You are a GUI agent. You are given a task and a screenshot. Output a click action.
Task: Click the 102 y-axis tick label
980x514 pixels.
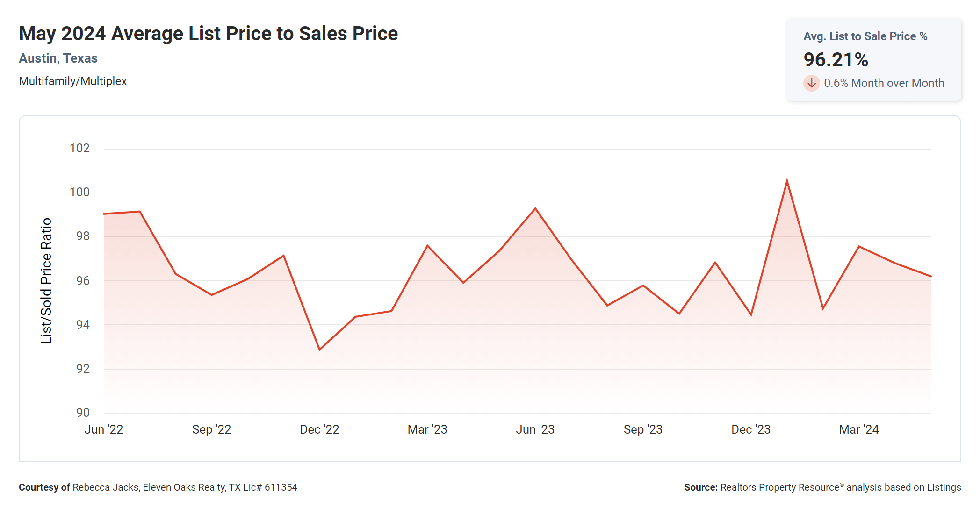pyautogui.click(x=79, y=149)
